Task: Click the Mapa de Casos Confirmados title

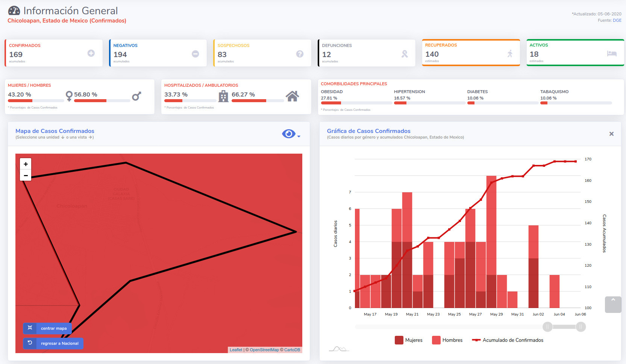Action: tap(55, 131)
